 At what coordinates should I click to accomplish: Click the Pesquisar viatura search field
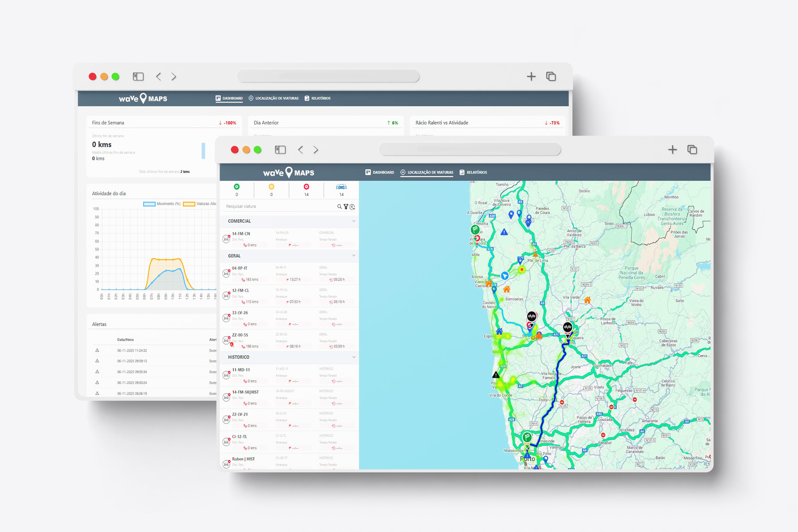point(279,207)
